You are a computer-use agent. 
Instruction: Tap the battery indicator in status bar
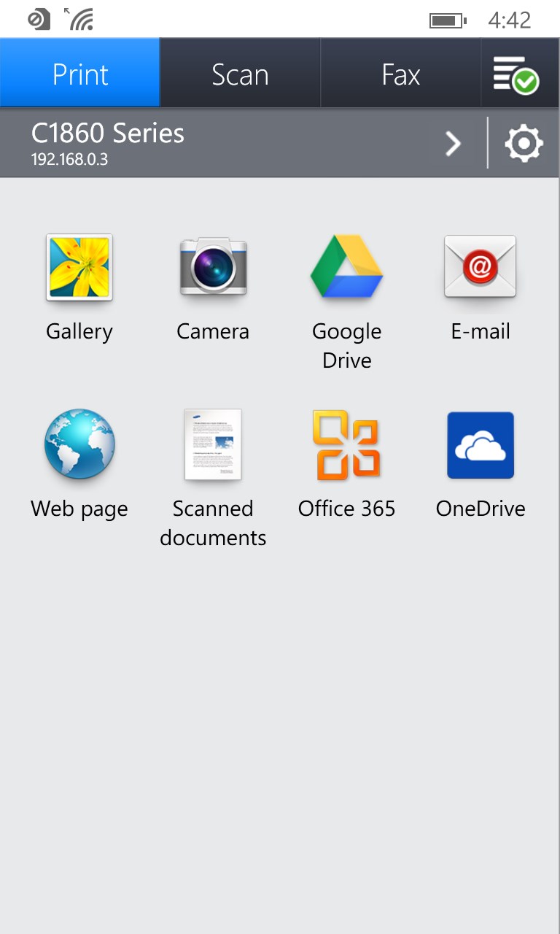point(448,20)
